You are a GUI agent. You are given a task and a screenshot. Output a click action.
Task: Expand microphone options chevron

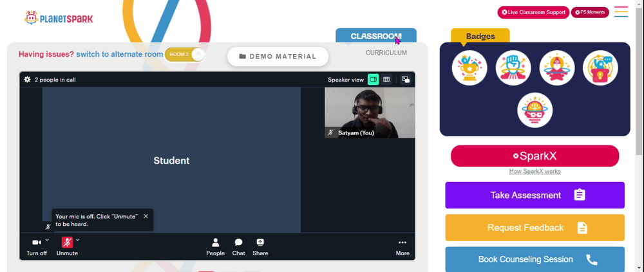point(78,240)
